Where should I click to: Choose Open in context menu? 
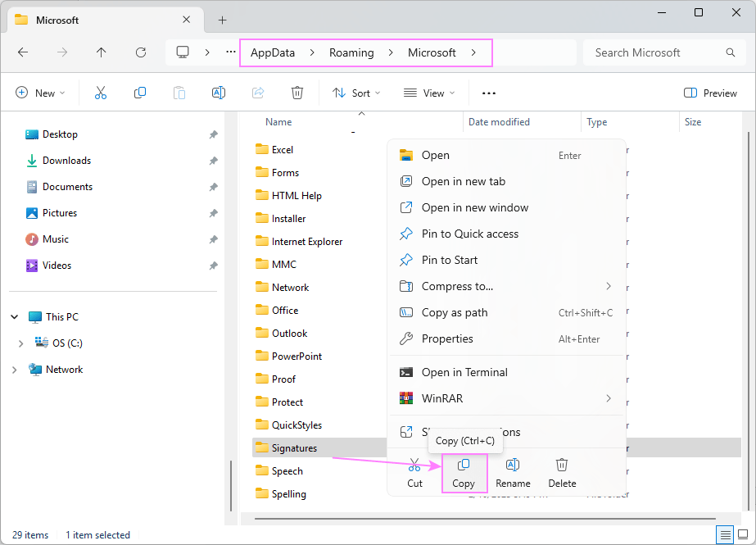(506, 155)
